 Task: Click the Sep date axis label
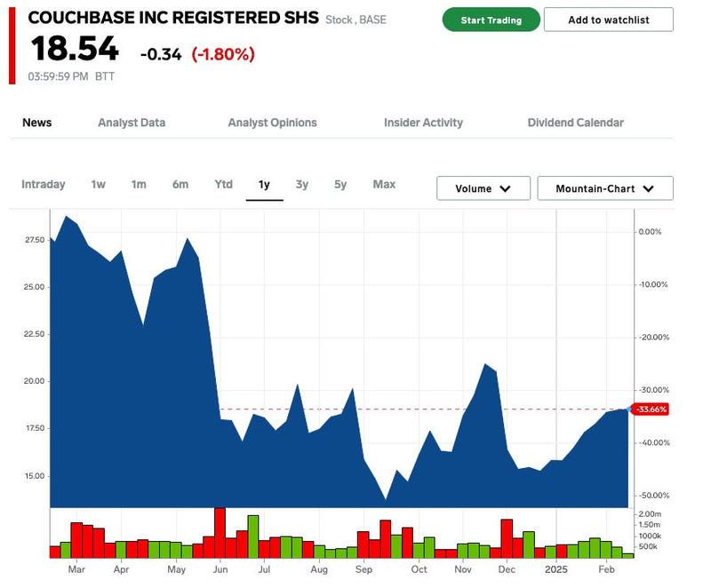pyautogui.click(x=363, y=570)
